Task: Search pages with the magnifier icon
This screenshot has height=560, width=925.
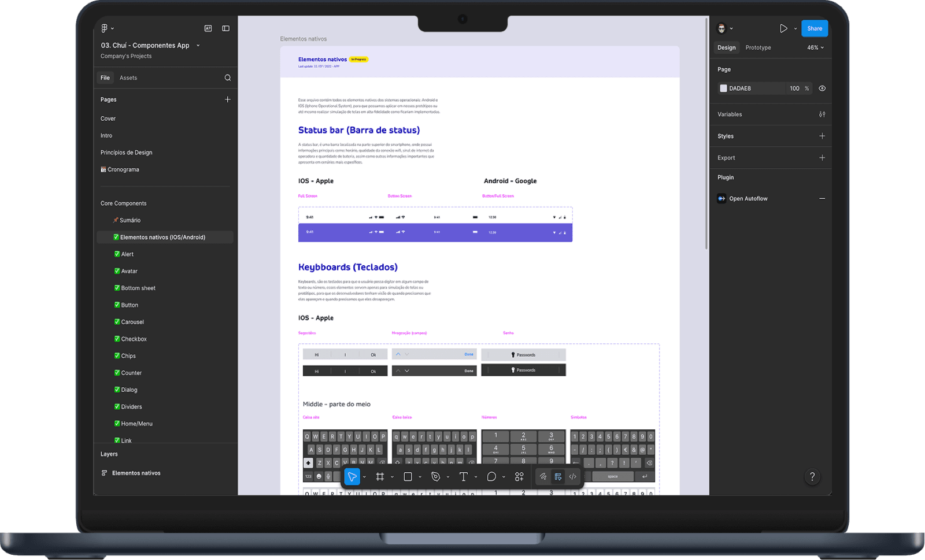Action: pyautogui.click(x=228, y=77)
